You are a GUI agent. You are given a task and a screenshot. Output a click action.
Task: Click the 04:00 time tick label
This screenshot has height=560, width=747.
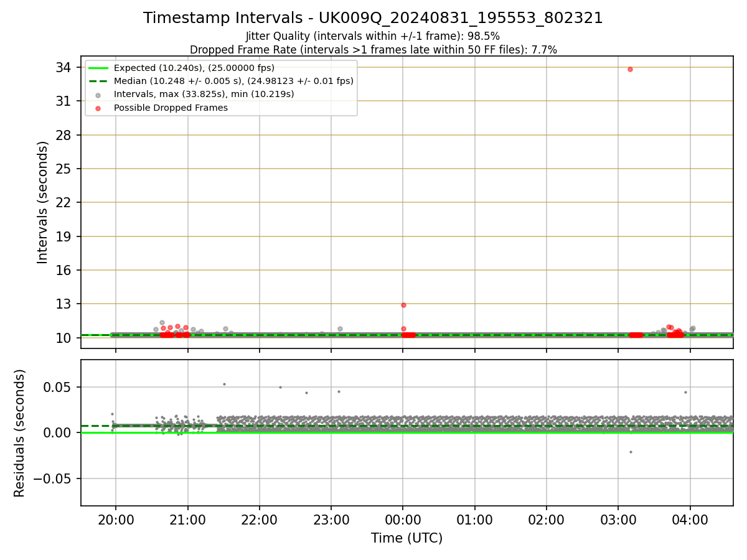click(x=690, y=520)
